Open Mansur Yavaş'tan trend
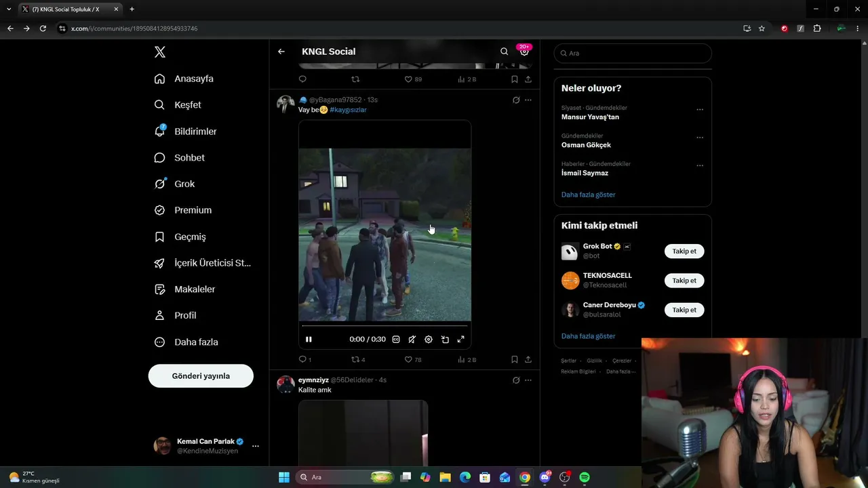The image size is (868, 488). point(590,117)
